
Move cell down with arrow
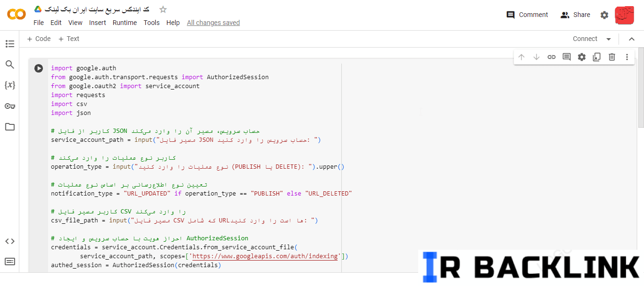coord(537,57)
